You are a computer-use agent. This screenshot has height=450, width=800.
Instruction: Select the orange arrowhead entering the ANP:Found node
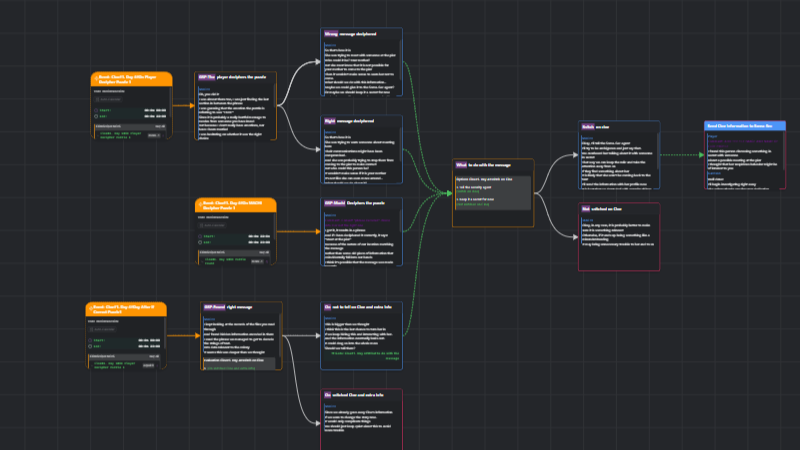pos(197,335)
